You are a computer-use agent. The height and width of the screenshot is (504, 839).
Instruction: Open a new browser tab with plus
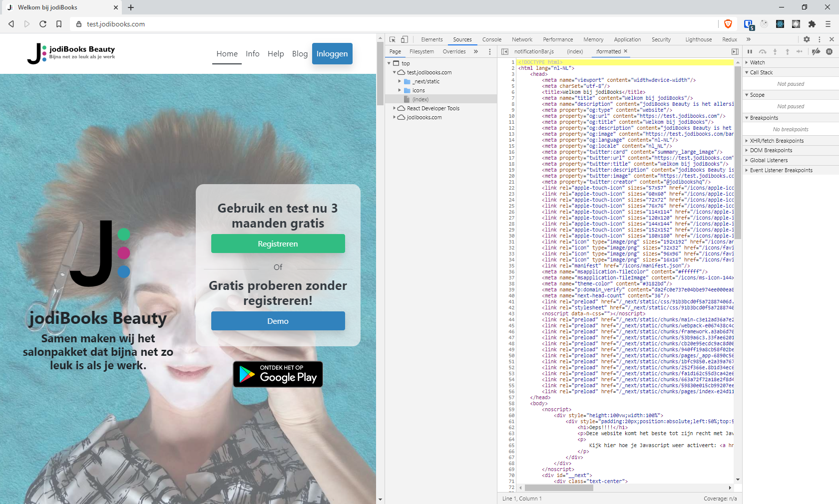pyautogui.click(x=131, y=7)
